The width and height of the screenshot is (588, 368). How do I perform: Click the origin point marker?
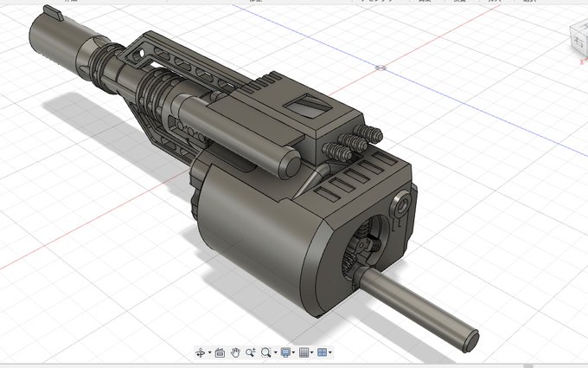click(x=380, y=68)
